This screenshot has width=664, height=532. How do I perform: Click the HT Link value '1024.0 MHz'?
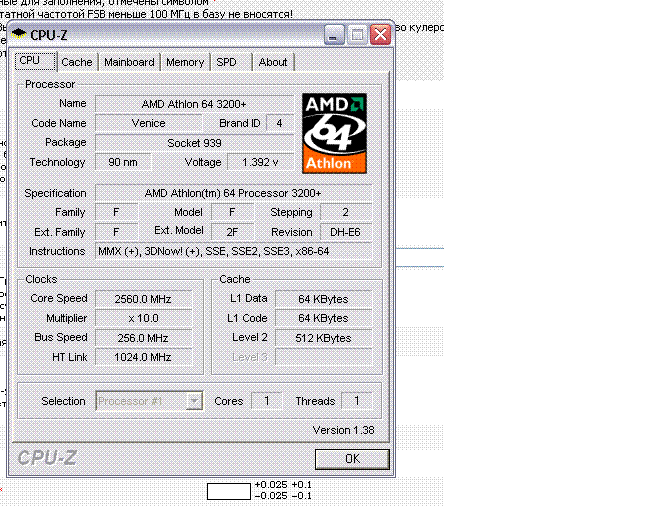(144, 357)
